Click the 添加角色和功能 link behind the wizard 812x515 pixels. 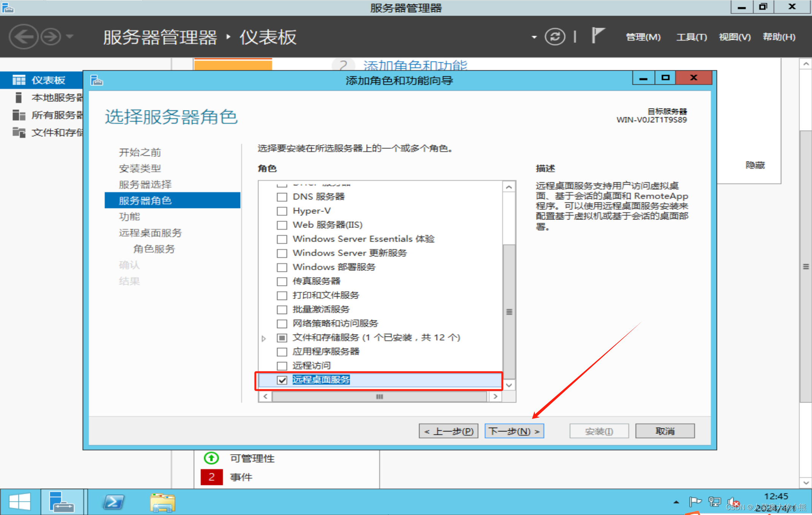tap(415, 65)
